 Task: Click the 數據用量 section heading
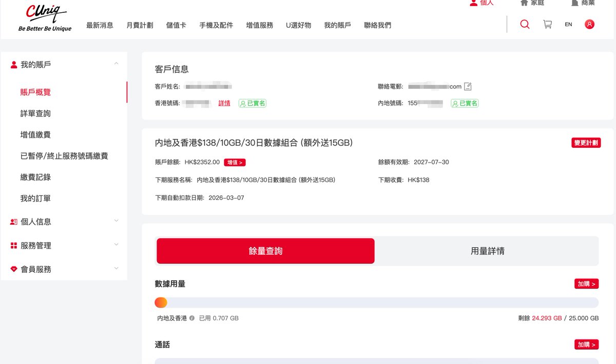click(170, 284)
